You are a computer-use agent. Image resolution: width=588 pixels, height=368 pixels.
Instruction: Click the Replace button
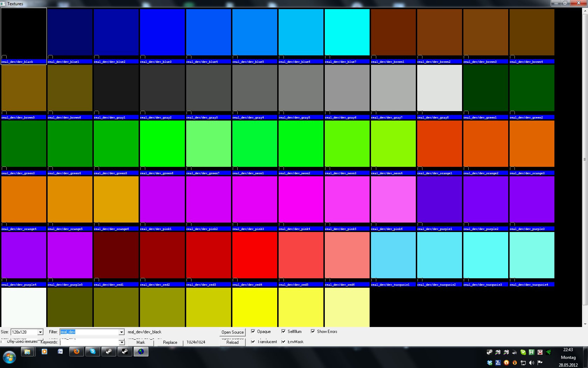pyautogui.click(x=170, y=342)
